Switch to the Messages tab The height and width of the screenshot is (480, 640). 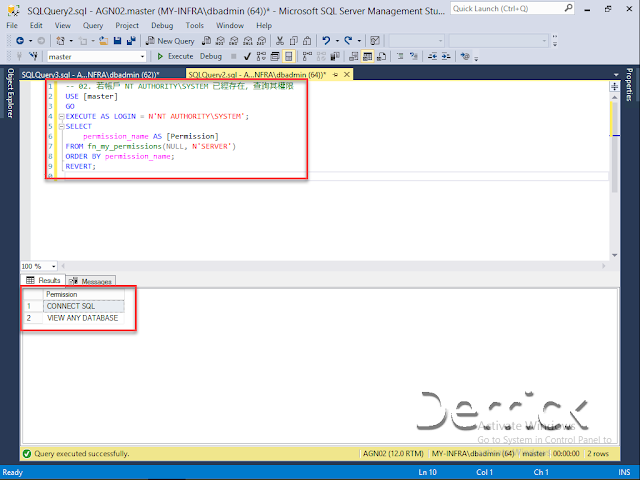point(91,281)
